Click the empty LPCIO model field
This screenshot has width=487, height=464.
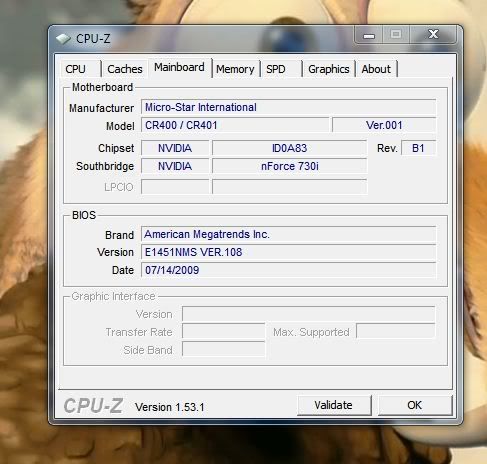[289, 187]
